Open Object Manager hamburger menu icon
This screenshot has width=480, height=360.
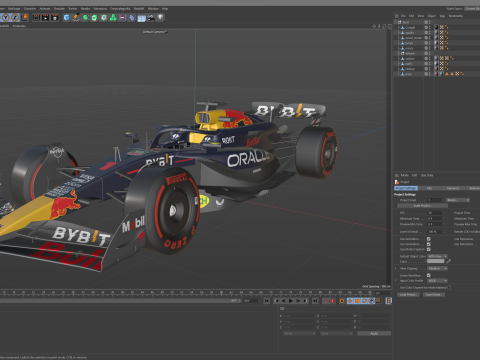coord(397,16)
